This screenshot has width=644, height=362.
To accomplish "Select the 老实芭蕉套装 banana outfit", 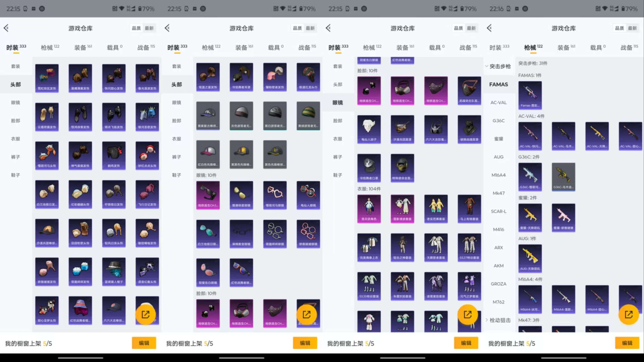I will pos(436,209).
